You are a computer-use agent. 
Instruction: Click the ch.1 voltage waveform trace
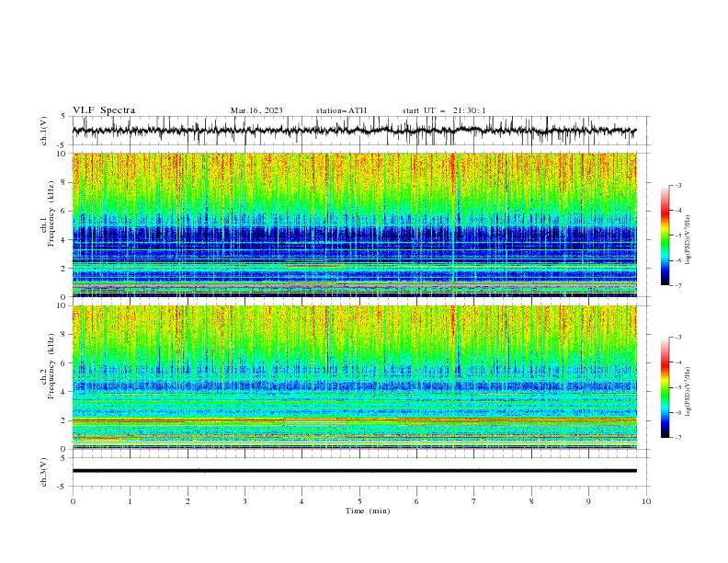[x=354, y=131]
